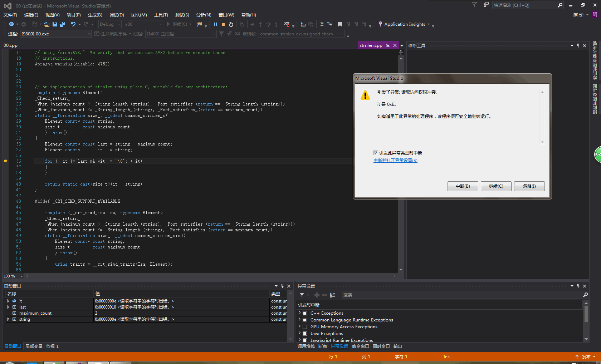Expand the Java Exceptions node
This screenshot has height=364, width=601.
tap(299, 333)
